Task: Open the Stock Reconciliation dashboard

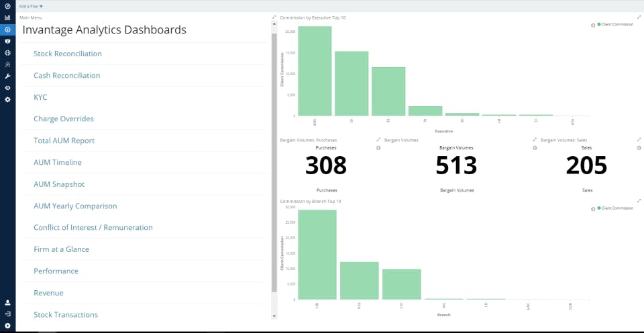Action: 68,54
